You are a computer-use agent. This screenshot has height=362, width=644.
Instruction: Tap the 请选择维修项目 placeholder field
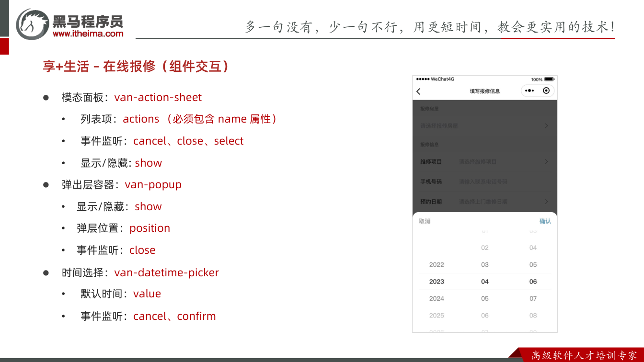click(478, 162)
